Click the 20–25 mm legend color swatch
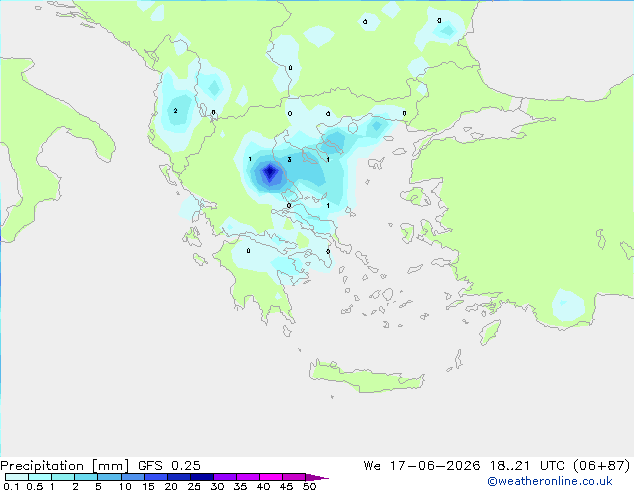 pos(179,477)
